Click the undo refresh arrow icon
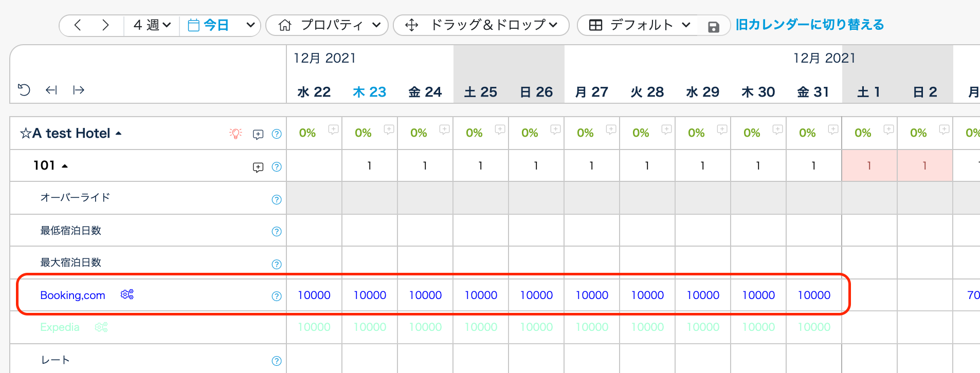This screenshot has height=373, width=980. click(x=24, y=90)
